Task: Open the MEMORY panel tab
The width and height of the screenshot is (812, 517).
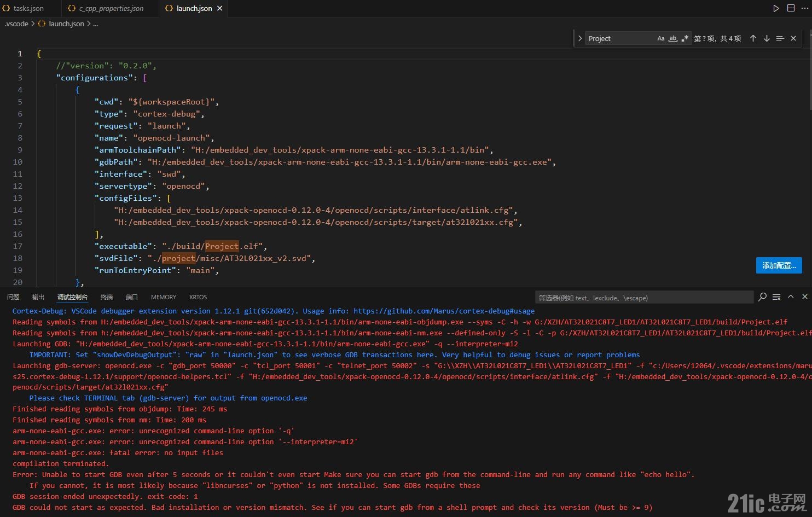Action: point(164,297)
